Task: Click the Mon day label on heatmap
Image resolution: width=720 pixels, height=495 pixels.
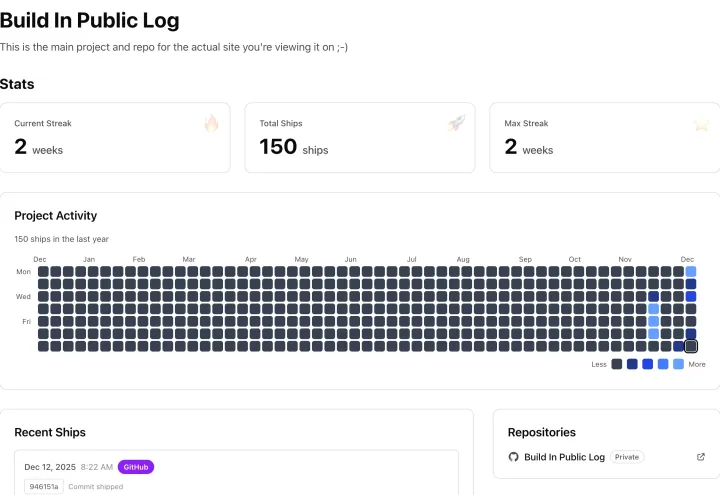Action: point(23,271)
